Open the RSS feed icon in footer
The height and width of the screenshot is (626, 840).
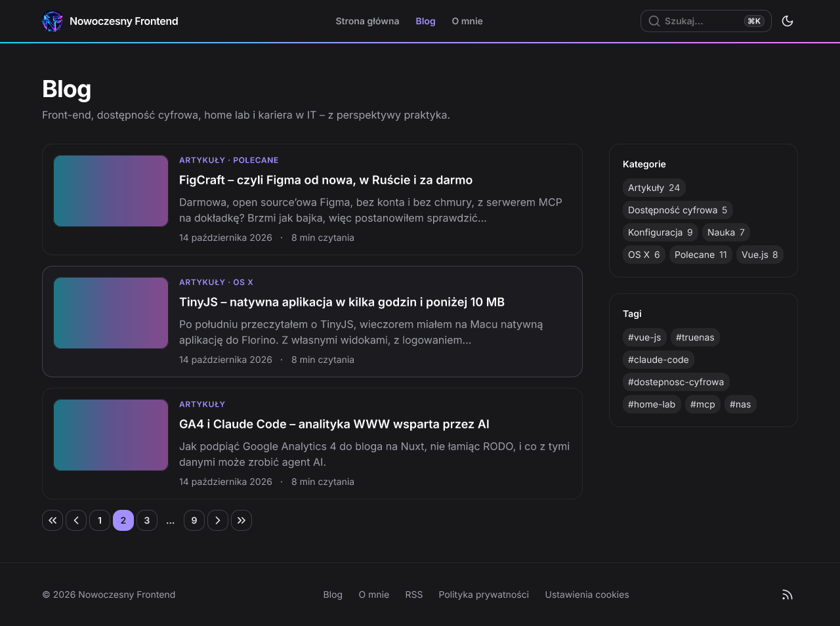[x=787, y=595]
